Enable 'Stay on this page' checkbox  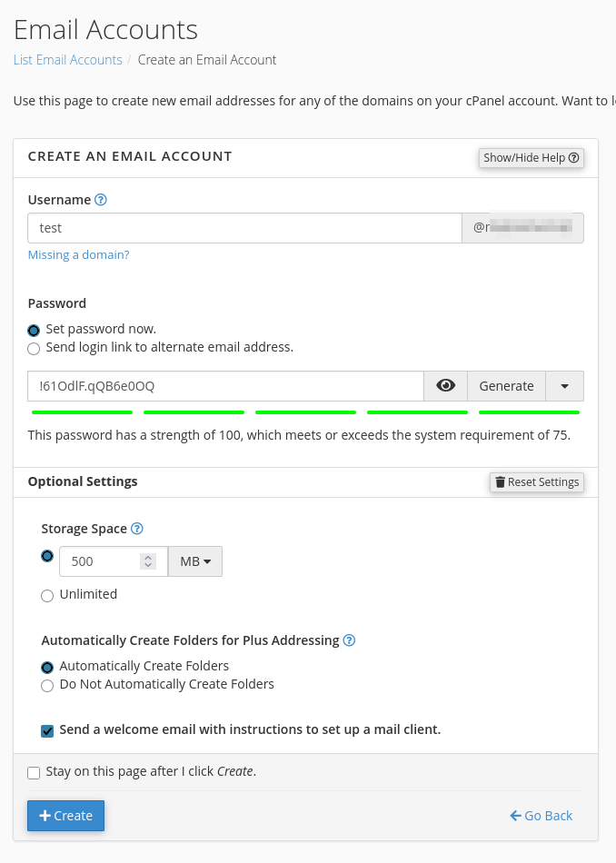34,773
